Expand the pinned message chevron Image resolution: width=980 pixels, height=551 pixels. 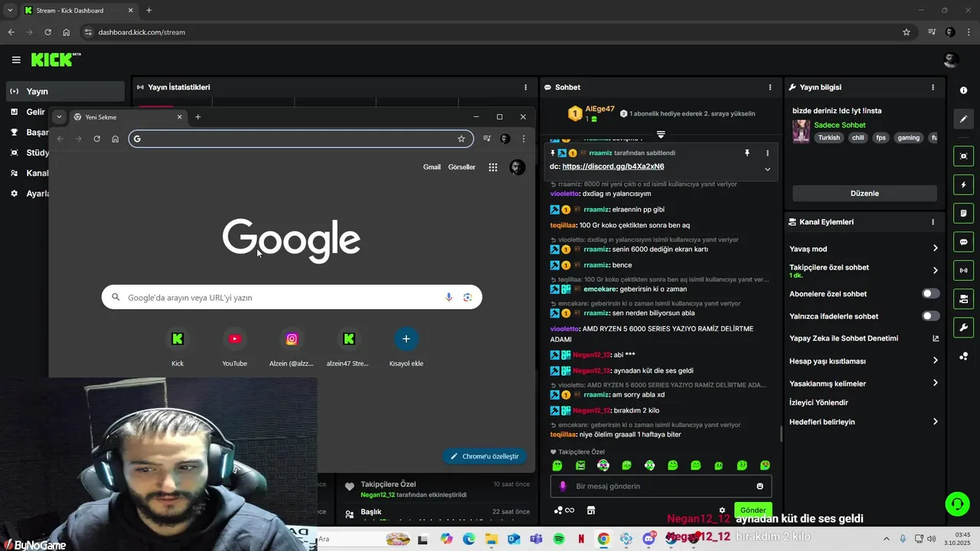[x=767, y=169]
